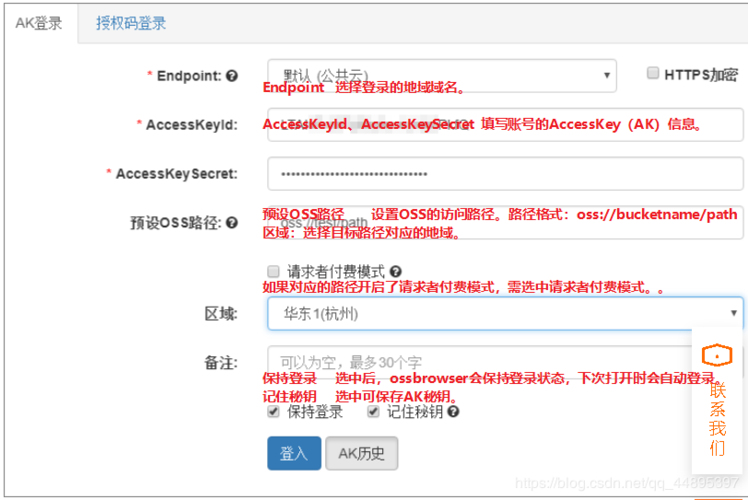The image size is (748, 500).
Task: Switch to the 授权码登录 tab
Action: [x=131, y=23]
